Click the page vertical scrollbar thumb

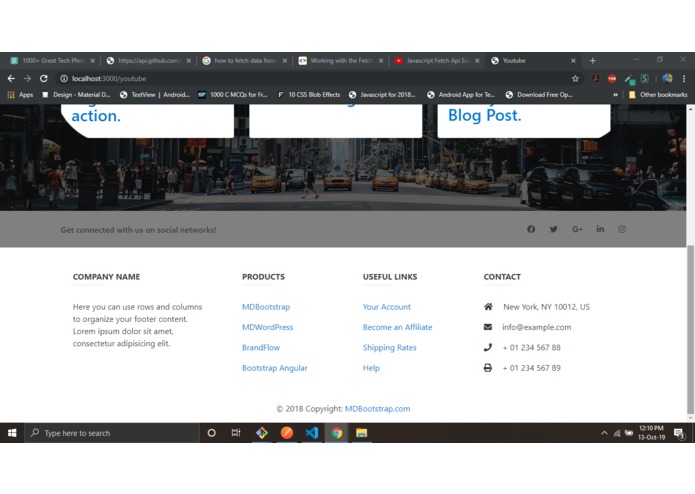click(690, 328)
